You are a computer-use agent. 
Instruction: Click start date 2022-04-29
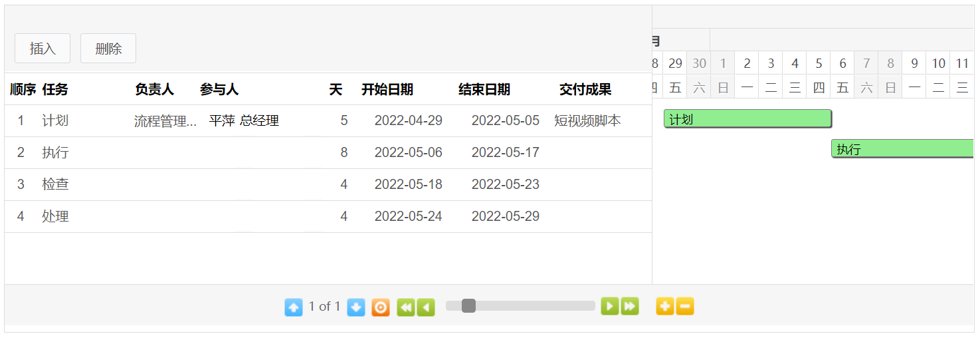coord(409,120)
